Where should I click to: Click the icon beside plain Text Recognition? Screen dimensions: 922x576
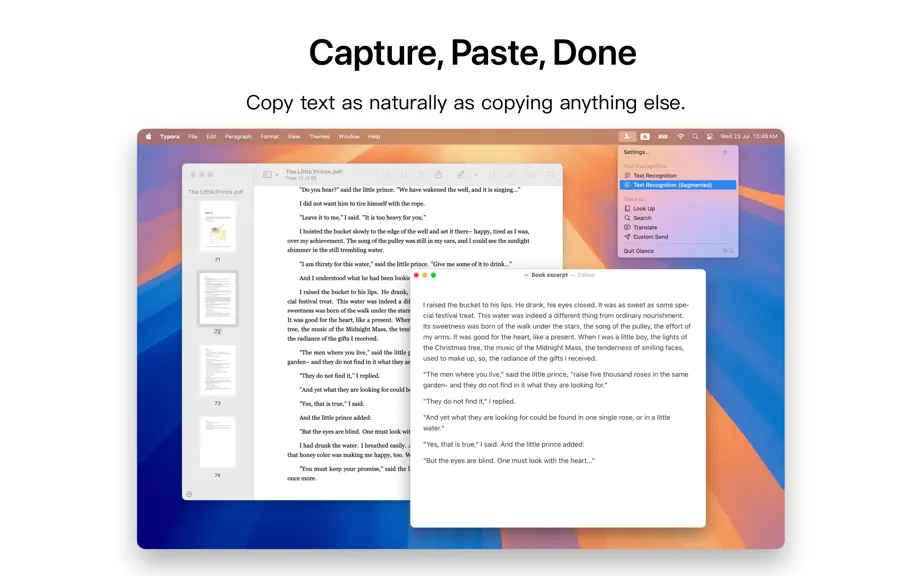[627, 176]
